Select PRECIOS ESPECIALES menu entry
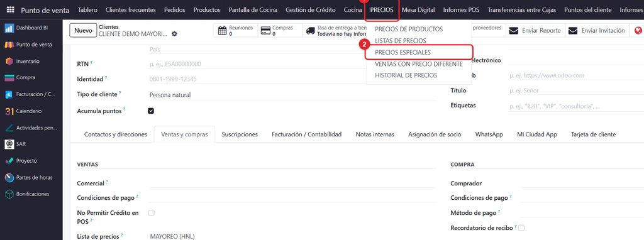The height and width of the screenshot is (240, 644). tap(403, 53)
